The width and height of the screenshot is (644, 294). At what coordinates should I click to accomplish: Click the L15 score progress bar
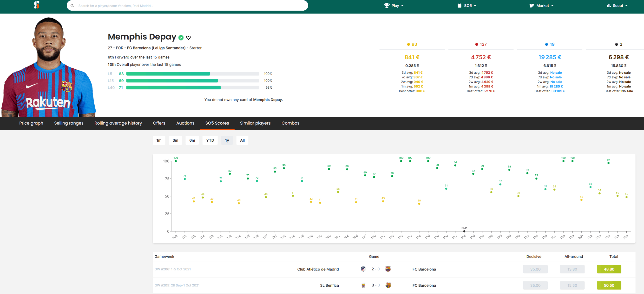192,81
